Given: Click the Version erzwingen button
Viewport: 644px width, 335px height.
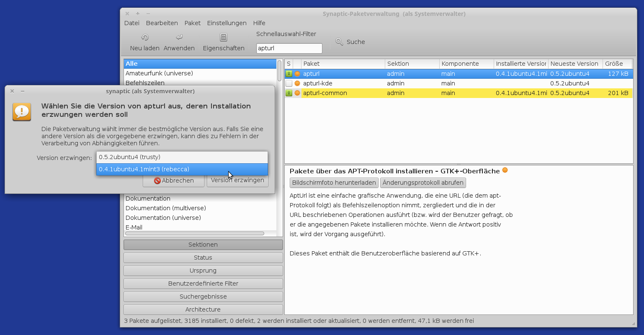Looking at the screenshot, I should click(237, 180).
